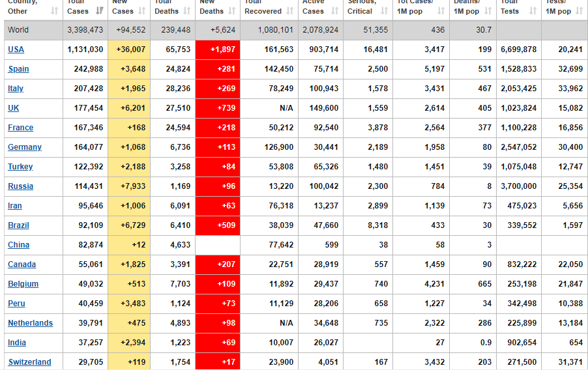Open the India country link

(x=17, y=342)
